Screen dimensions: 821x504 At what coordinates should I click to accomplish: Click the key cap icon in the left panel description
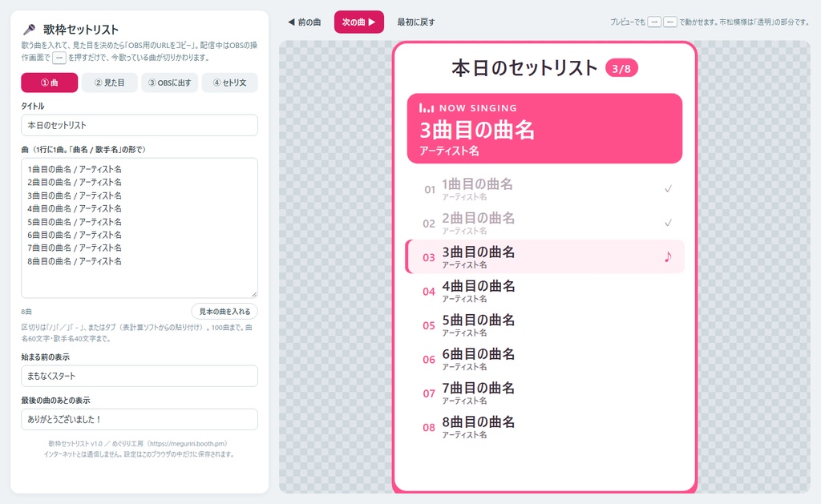pos(59,58)
